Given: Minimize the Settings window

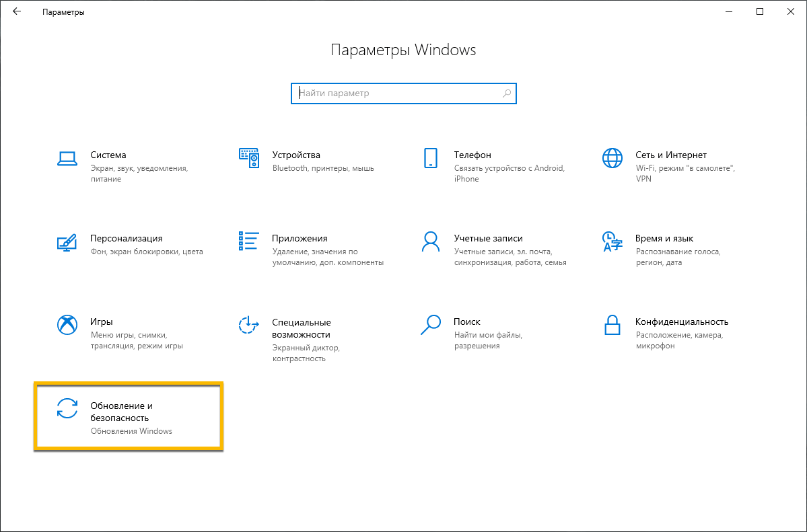Looking at the screenshot, I should 729,11.
